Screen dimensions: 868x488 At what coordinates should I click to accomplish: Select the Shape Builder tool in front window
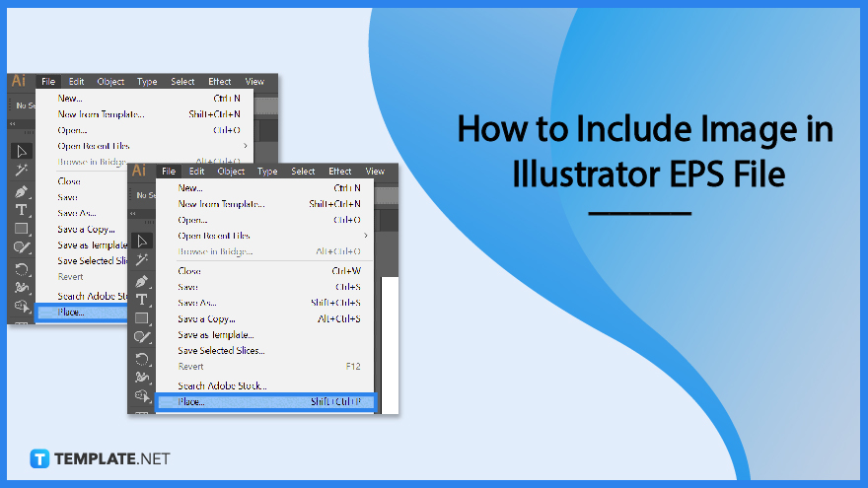pyautogui.click(x=142, y=395)
